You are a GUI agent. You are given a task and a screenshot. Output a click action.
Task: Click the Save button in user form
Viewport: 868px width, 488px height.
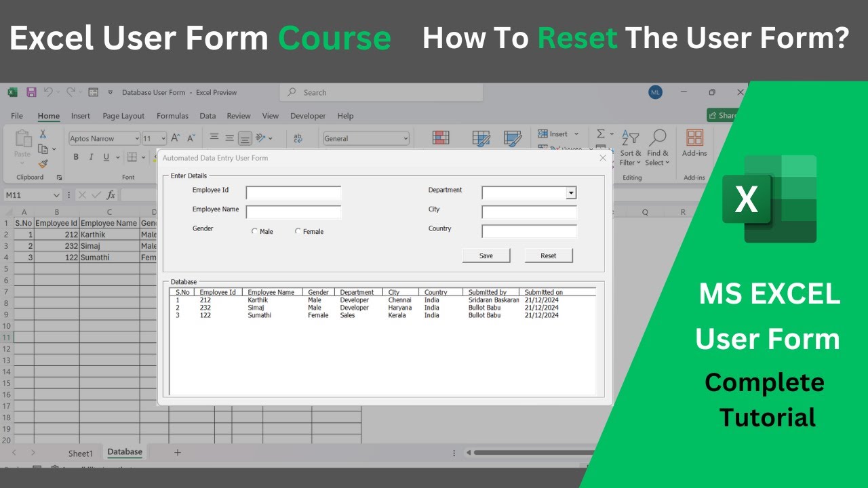coord(486,256)
